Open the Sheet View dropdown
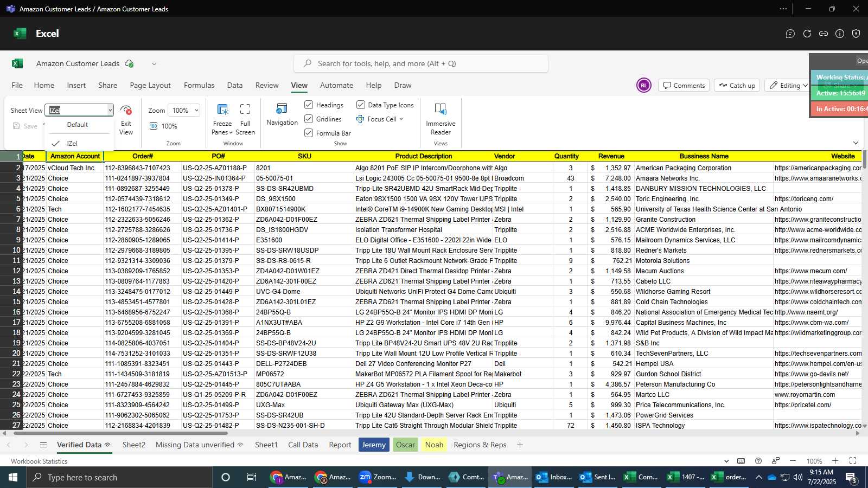Image resolution: width=868 pixels, height=488 pixels. pos(110,110)
